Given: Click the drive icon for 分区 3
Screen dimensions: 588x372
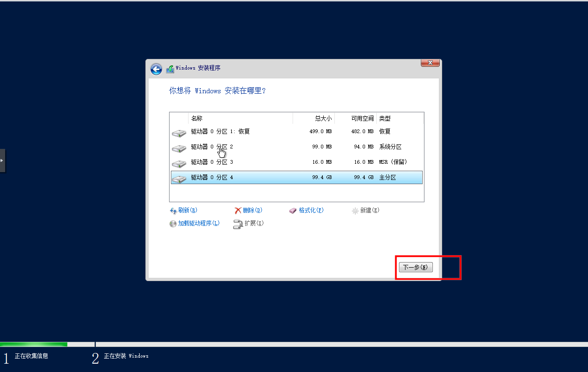Looking at the screenshot, I should click(179, 163).
